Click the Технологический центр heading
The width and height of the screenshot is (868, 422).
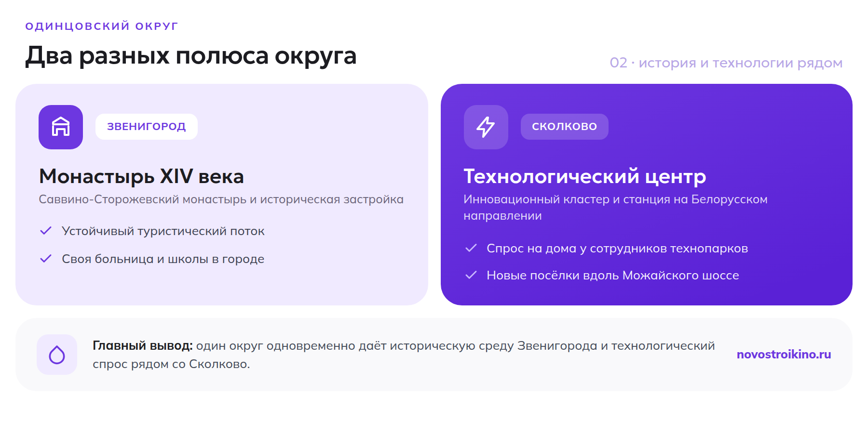[x=585, y=176]
